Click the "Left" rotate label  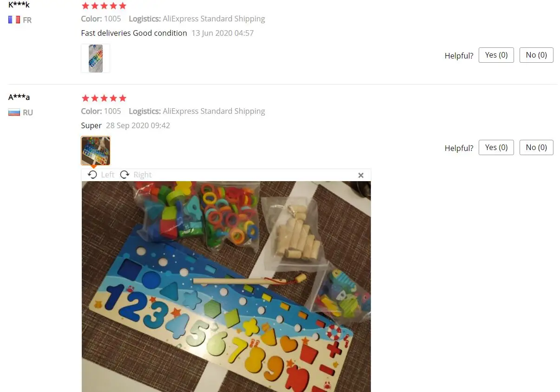(x=107, y=175)
